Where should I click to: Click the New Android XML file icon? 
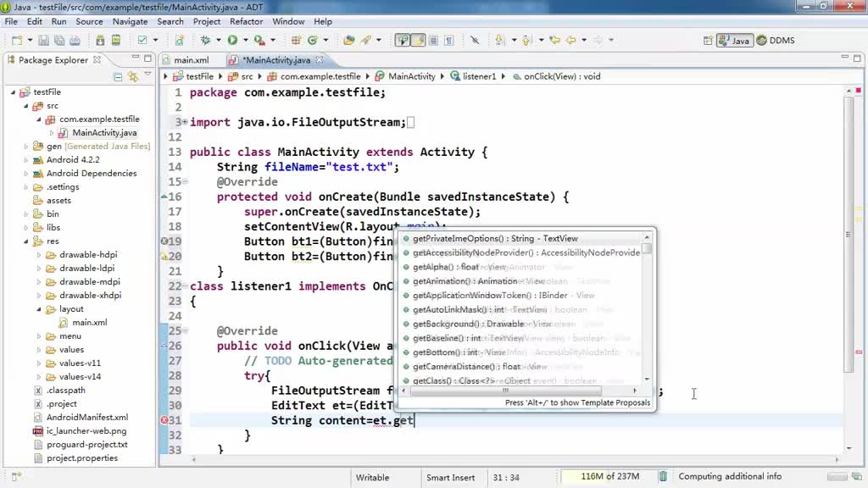point(180,41)
